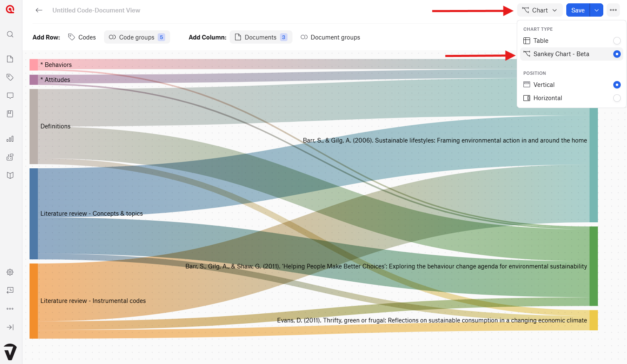Screen dimensions: 627x364
Task: Open the top-right more options ellipsis button
Action: [613, 10]
